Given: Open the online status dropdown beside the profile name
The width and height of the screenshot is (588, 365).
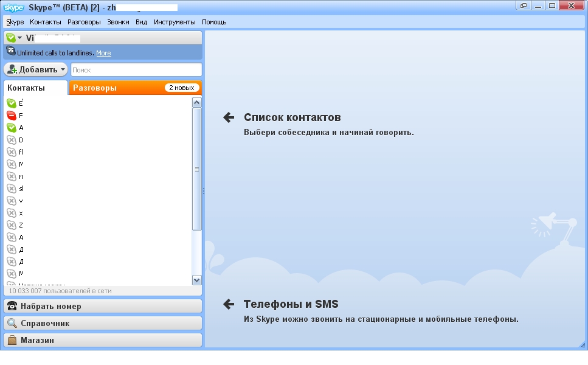Looking at the screenshot, I should [14, 38].
